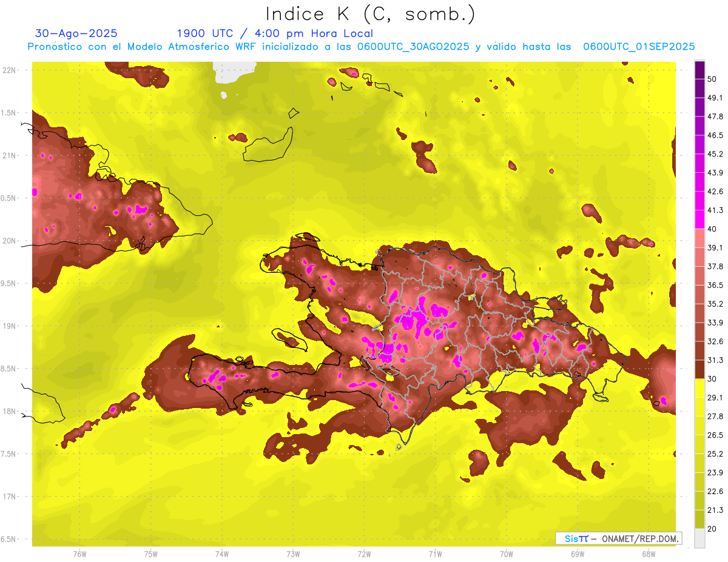The height and width of the screenshot is (562, 728).
Task: Click the longitude label 76W
Action: pos(79,554)
